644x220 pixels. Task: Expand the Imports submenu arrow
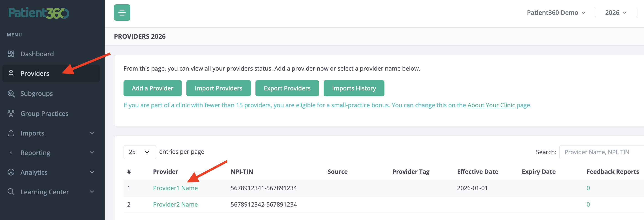[x=92, y=133]
